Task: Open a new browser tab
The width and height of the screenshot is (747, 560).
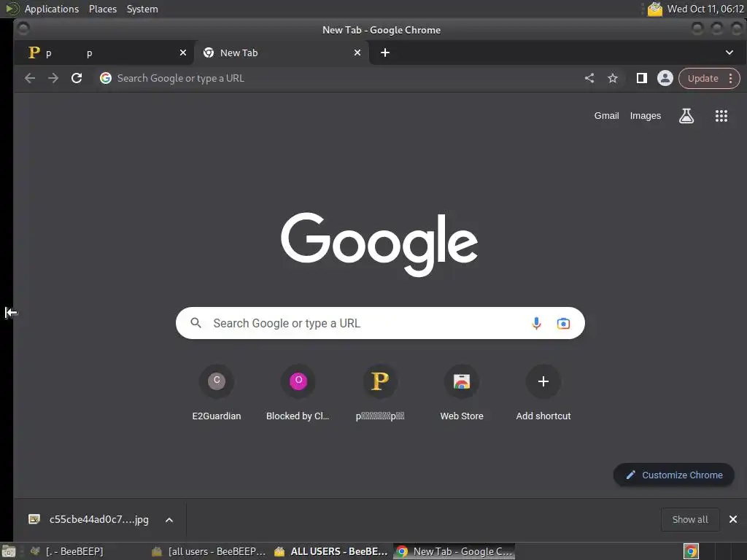Action: click(385, 52)
